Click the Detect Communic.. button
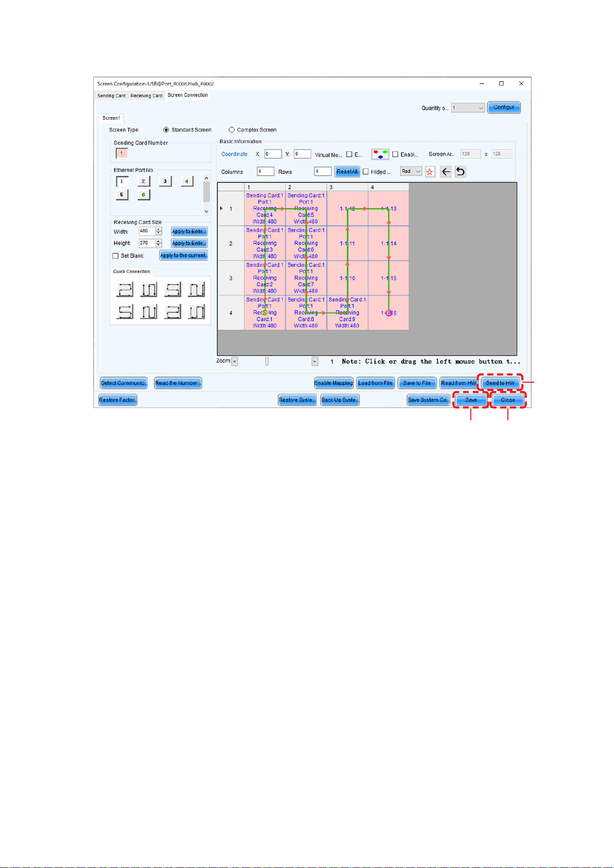 click(124, 383)
